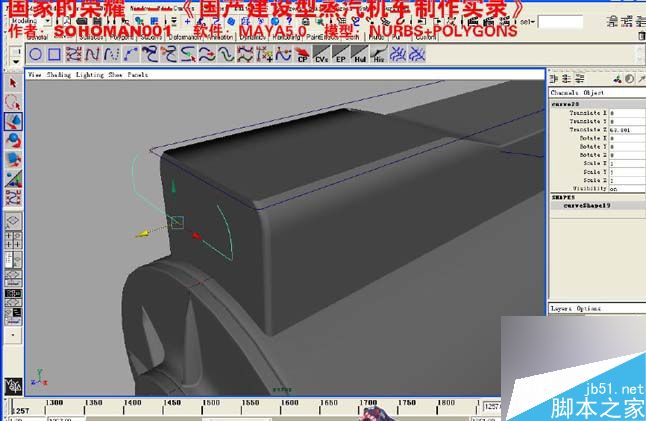646x421 pixels.
Task: Switch to the Rendering shelf tab
Action: [288, 37]
